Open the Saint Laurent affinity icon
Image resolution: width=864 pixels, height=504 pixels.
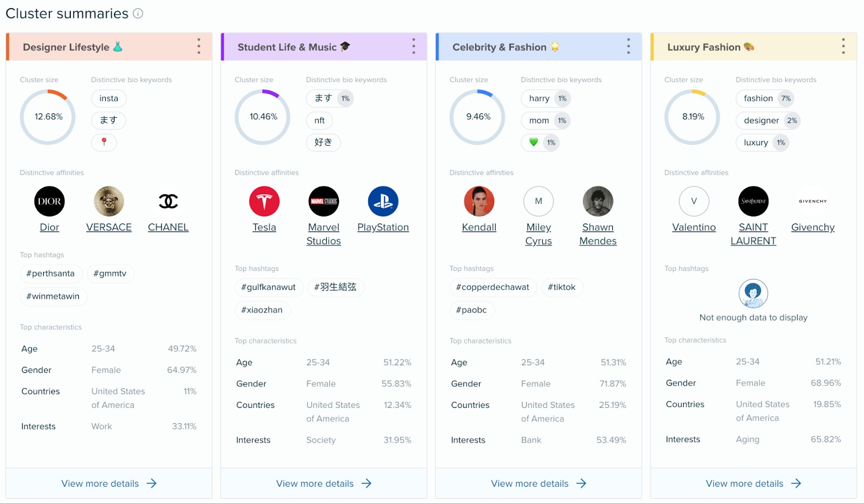click(753, 201)
